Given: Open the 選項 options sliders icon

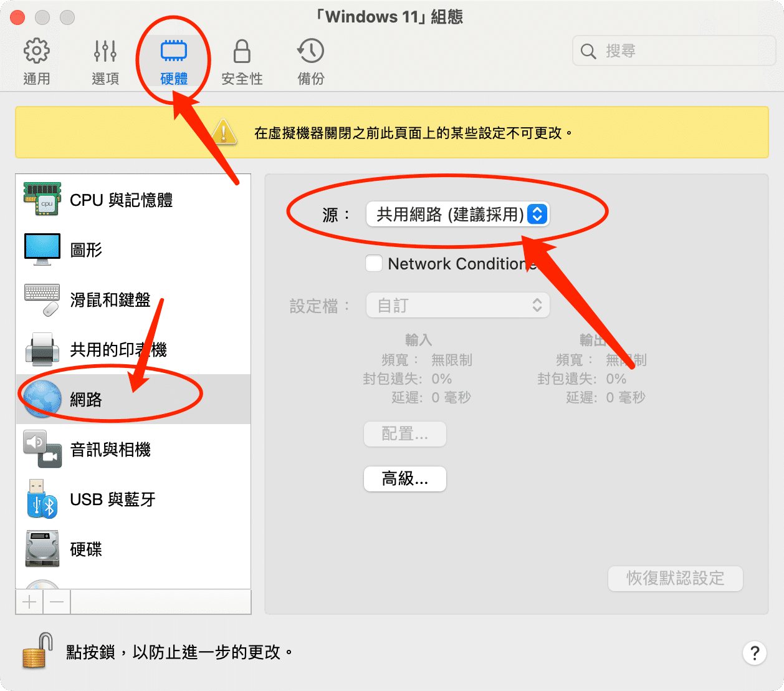Looking at the screenshot, I should pos(105,51).
